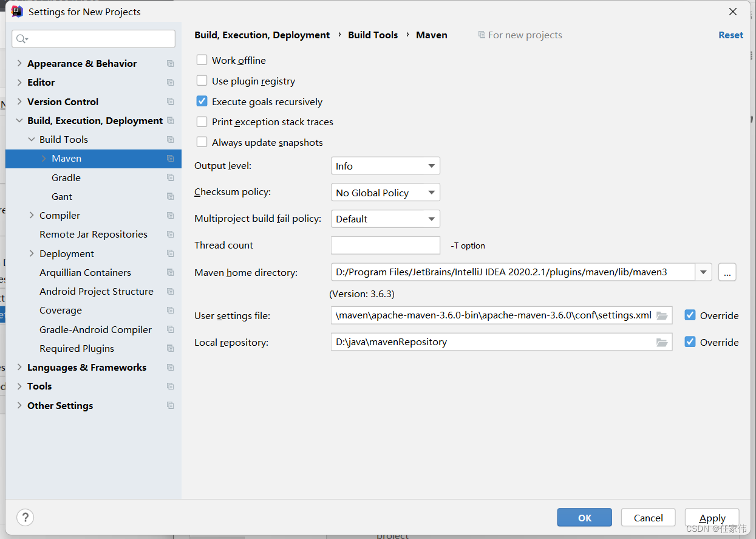Image resolution: width=756 pixels, height=539 pixels.
Task: Click the Reset link
Action: (x=730, y=35)
